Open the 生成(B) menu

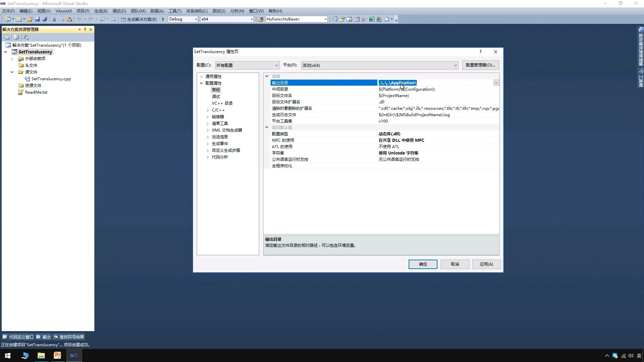click(101, 11)
